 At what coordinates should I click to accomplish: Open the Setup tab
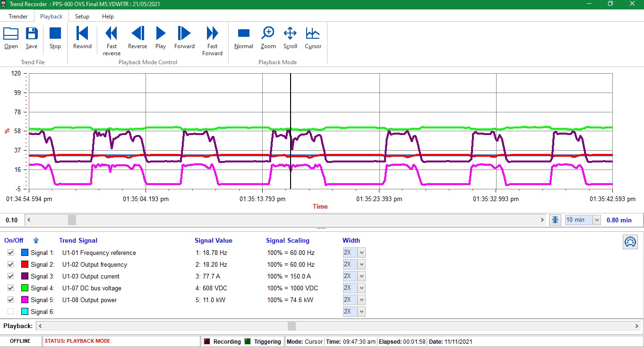(x=82, y=17)
